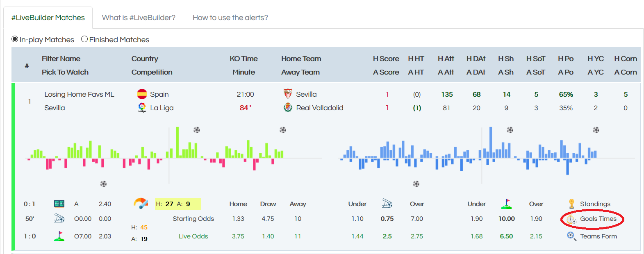Screen dimensions: 644x254
Task: Click the Teams Form magnifier icon
Action: (571, 236)
